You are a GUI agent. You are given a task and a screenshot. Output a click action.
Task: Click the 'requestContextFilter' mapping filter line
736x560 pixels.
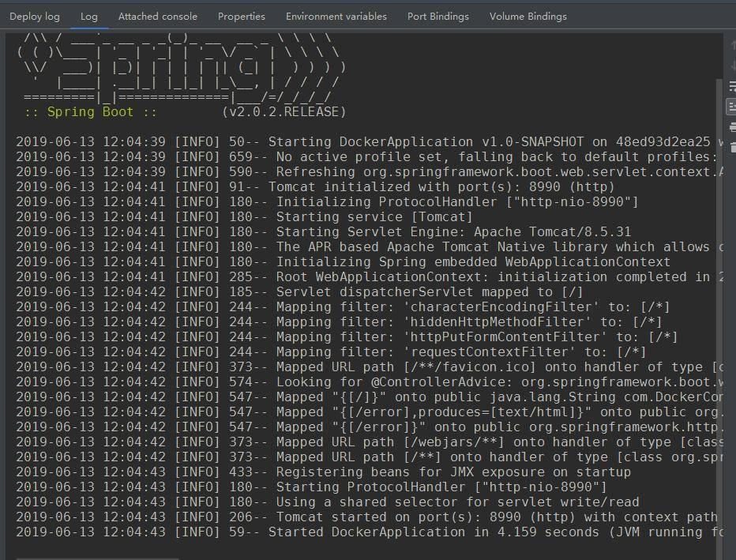(x=331, y=352)
